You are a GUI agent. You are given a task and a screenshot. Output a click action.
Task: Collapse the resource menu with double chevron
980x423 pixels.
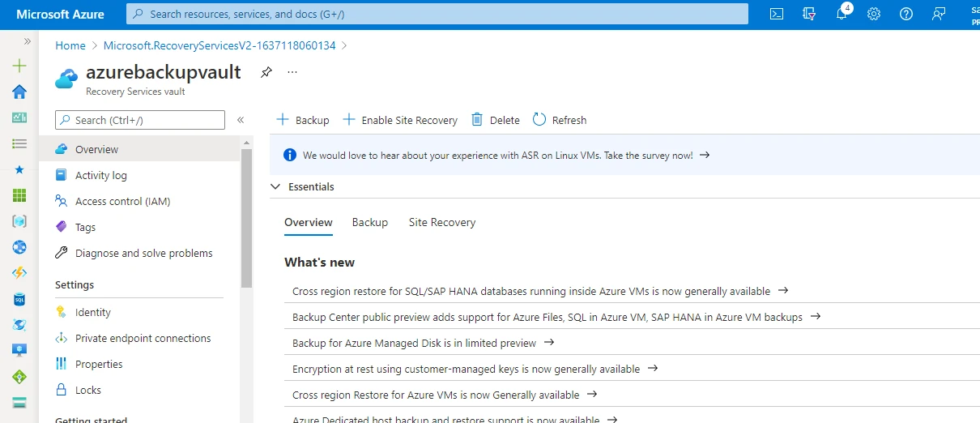241,120
